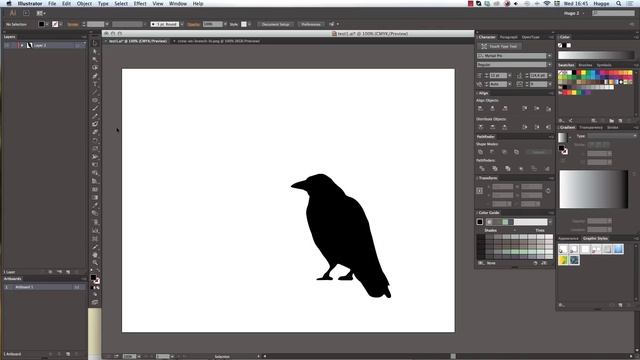Open Color Guide harmony rules dropdown
Viewport: 640px width, 360px height.
click(x=550, y=222)
